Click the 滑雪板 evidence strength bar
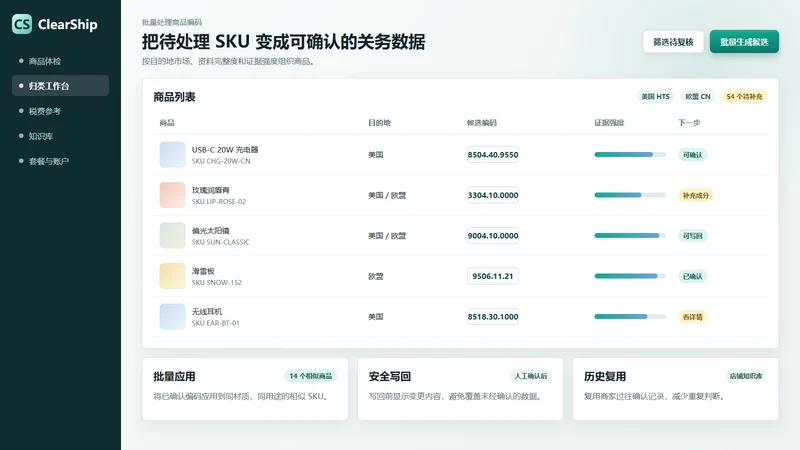Image resolution: width=800 pixels, height=450 pixels. 630,276
